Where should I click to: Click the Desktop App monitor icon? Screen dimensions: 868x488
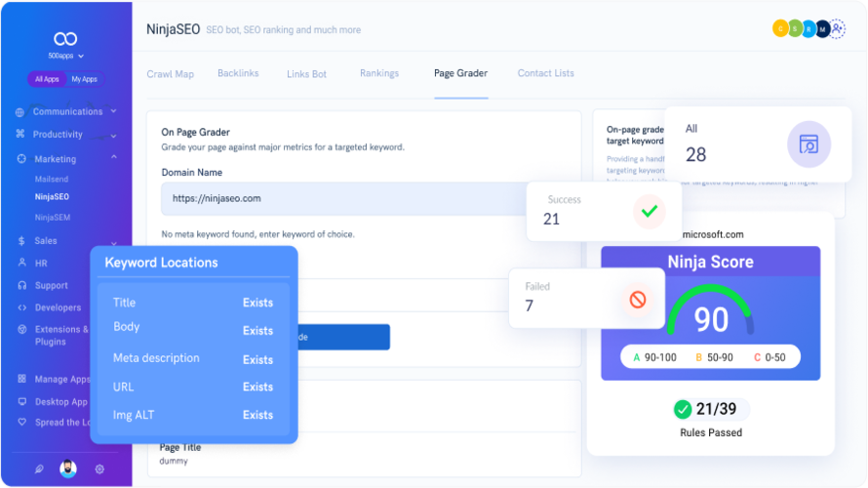22,401
